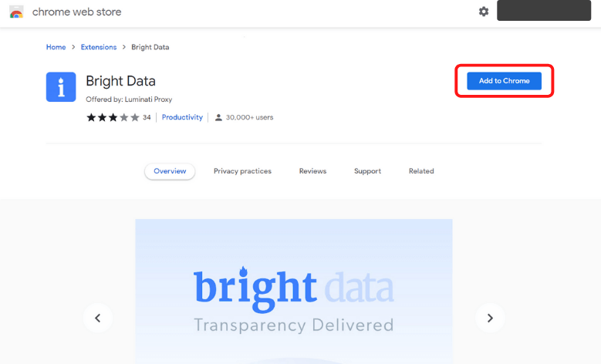Open the Productivity category link
The image size is (601, 364).
(182, 117)
